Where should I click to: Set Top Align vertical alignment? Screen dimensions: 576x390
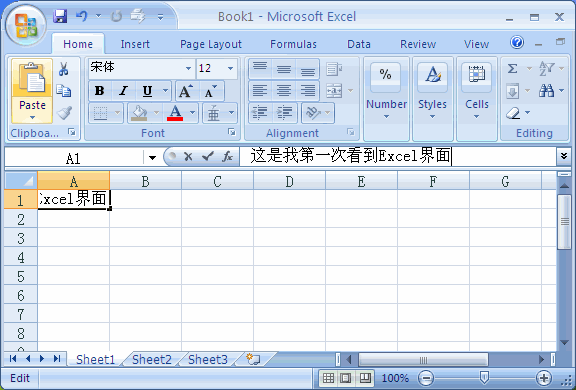click(260, 69)
